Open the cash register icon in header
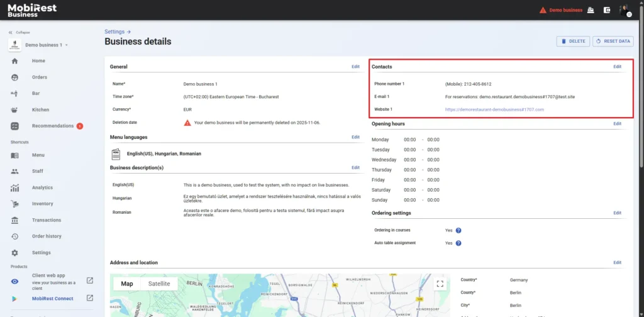Image resolution: width=644 pixels, height=317 pixels. click(x=590, y=10)
